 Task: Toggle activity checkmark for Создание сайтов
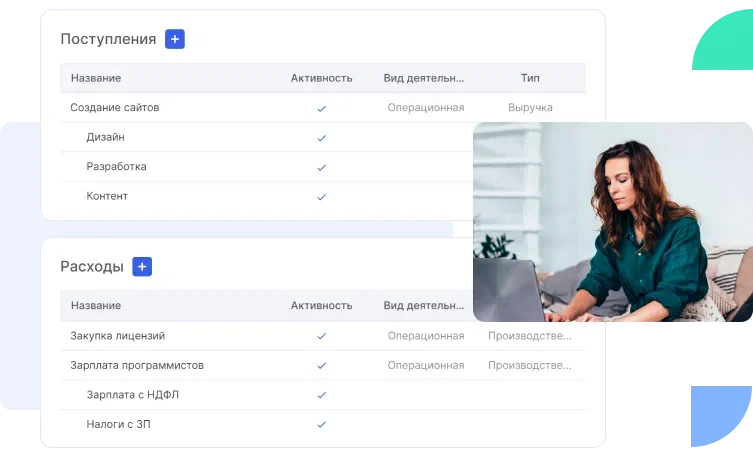point(321,108)
